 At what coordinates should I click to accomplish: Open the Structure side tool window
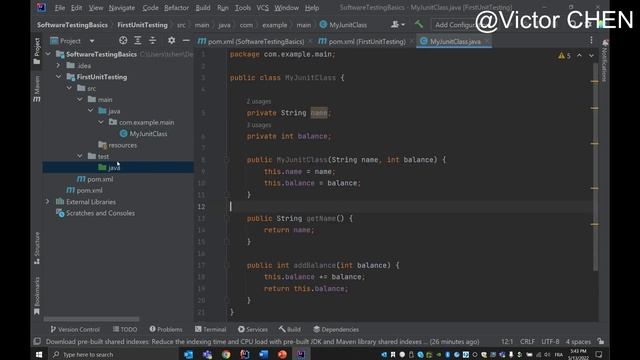tap(37, 248)
